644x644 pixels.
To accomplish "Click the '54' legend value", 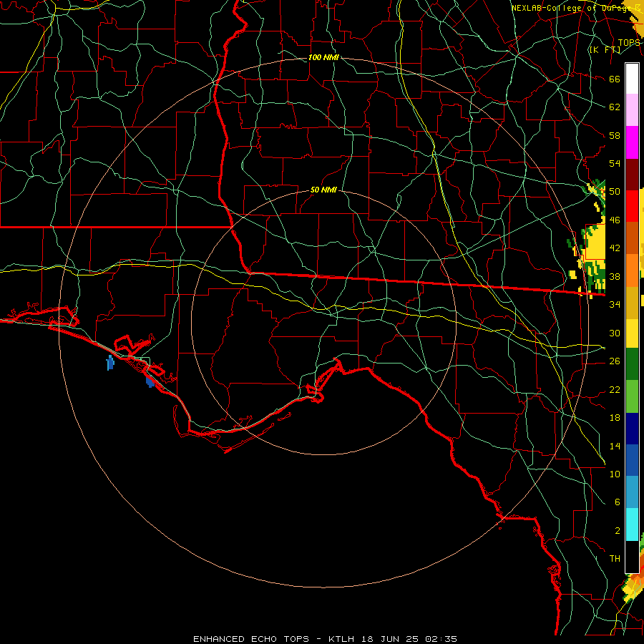I will click(x=615, y=163).
